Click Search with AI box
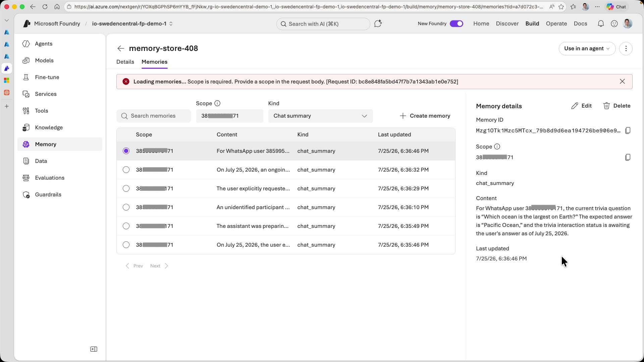 point(323,24)
